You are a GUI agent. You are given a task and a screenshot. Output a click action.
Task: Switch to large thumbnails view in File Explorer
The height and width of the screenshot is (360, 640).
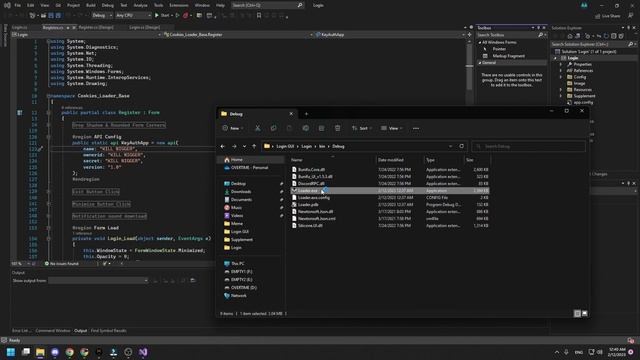(x=584, y=313)
